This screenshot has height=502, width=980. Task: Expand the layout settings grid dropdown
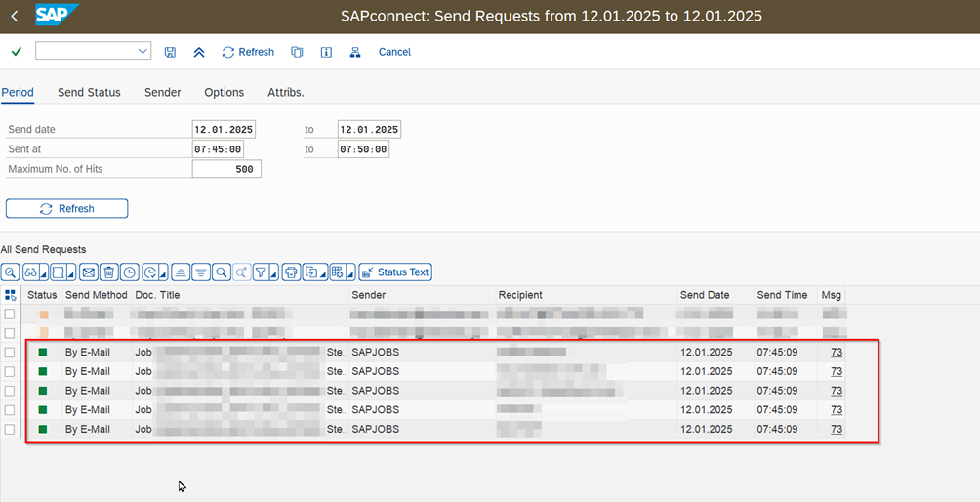tap(349, 274)
